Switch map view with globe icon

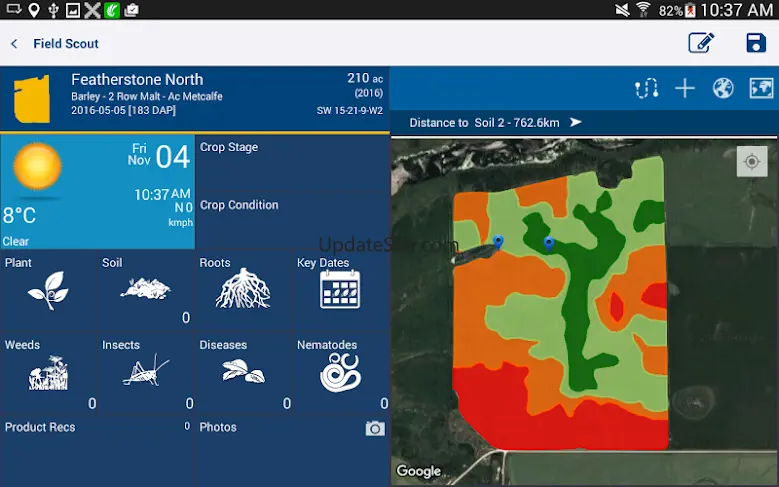click(x=723, y=88)
